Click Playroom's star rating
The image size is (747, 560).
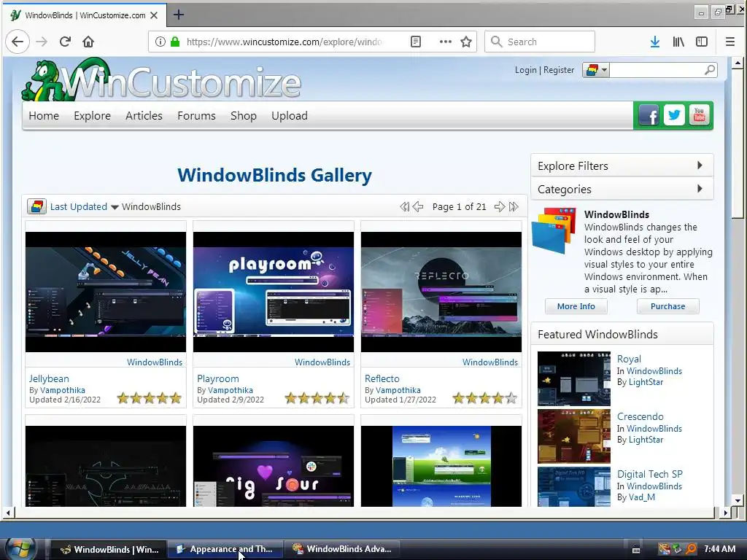(x=317, y=398)
